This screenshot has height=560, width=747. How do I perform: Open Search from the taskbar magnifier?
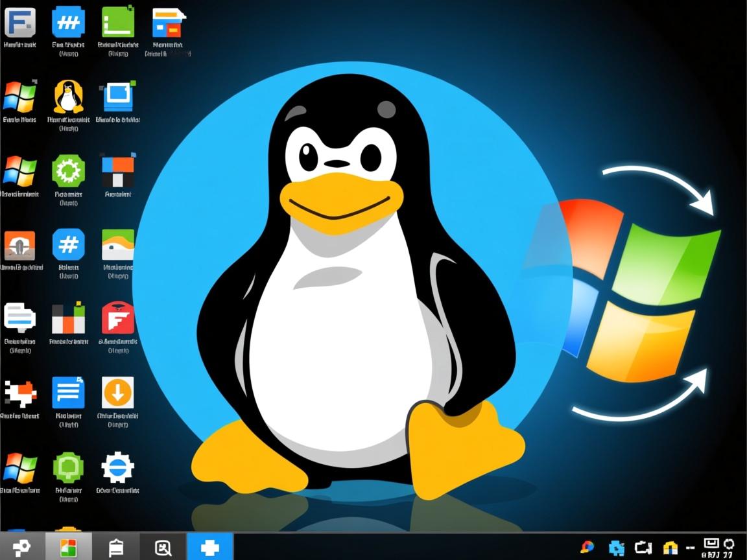tap(162, 548)
